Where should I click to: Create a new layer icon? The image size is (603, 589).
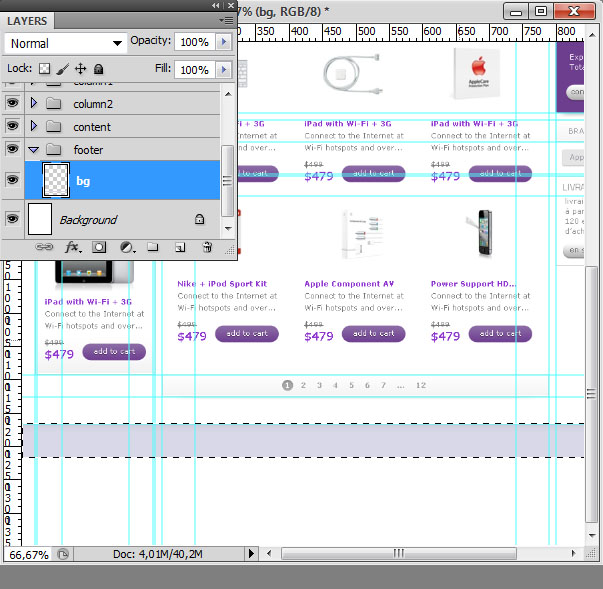point(180,247)
